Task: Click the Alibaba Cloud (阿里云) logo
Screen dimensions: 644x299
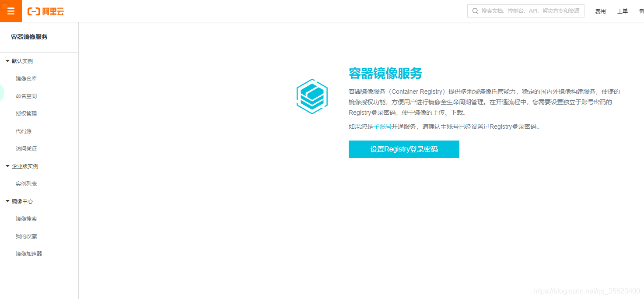Action: pyautogui.click(x=46, y=11)
